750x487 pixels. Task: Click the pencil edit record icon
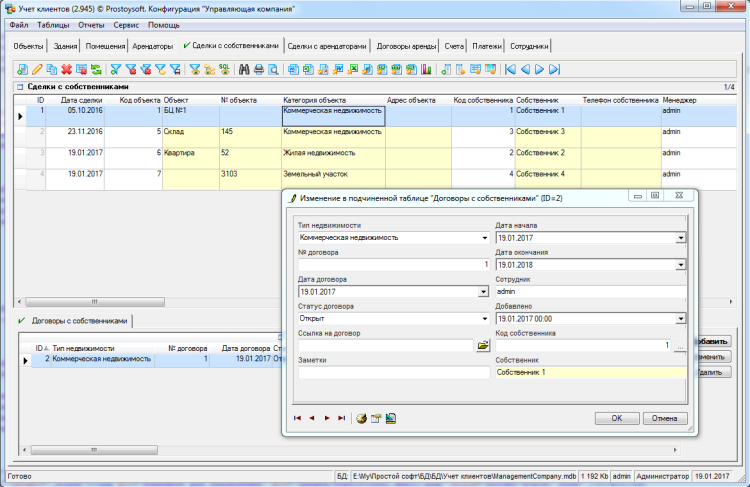(x=37, y=69)
